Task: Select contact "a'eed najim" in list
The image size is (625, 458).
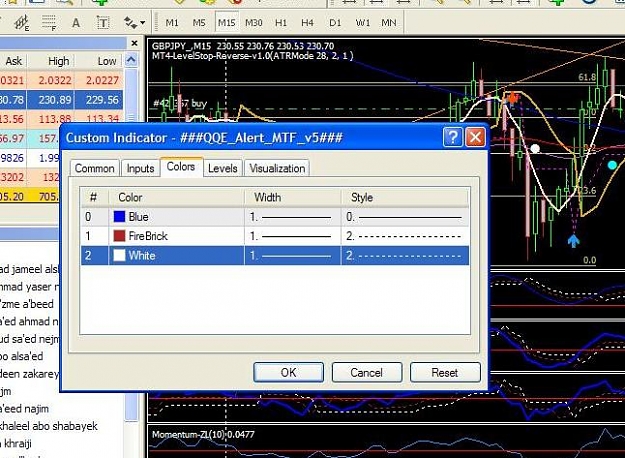Action: click(24, 408)
